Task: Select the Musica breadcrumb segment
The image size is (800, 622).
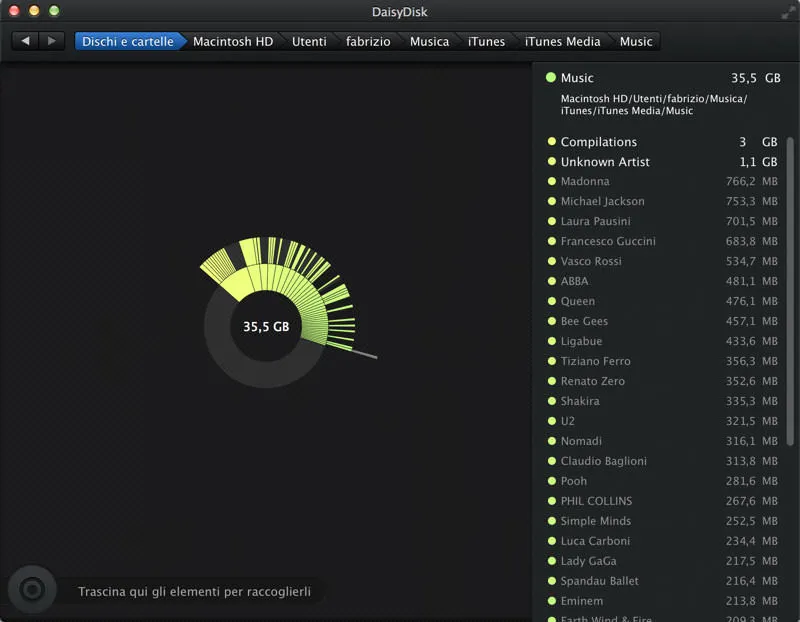Action: 431,42
